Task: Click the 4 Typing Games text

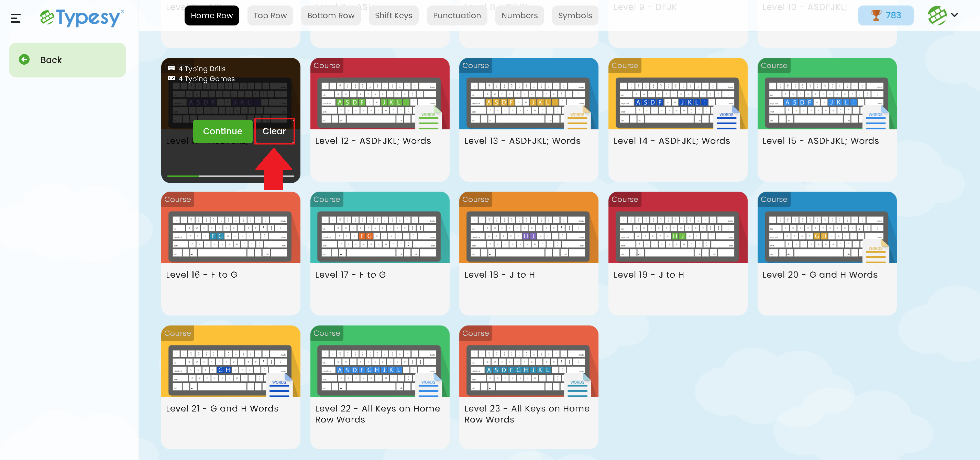Action: click(207, 78)
